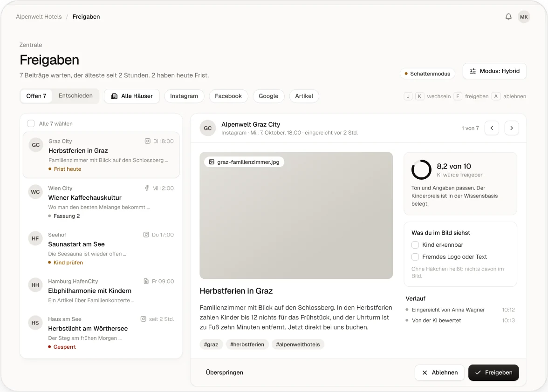This screenshot has height=392, width=548.
Task: Click the HF avatar of Seehof
Action: (x=35, y=238)
